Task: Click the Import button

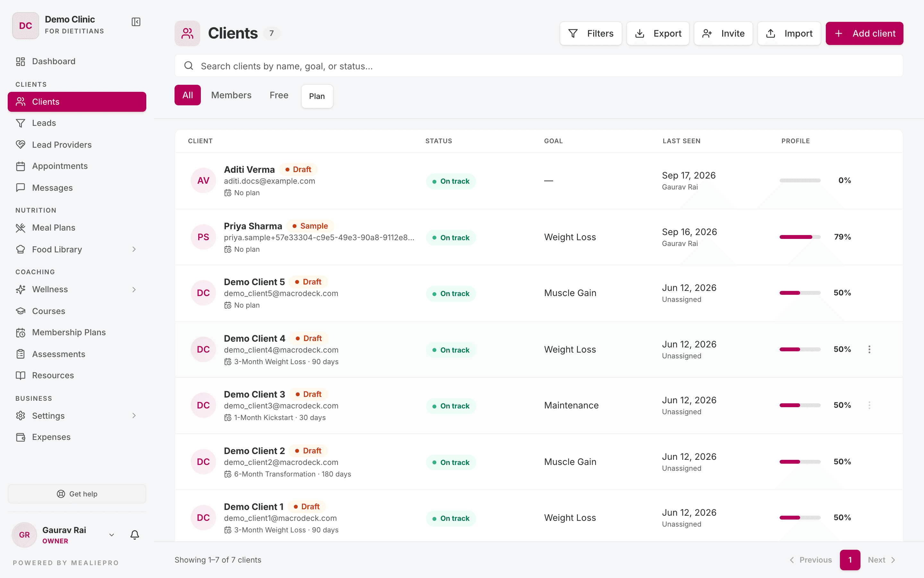Action: click(789, 33)
